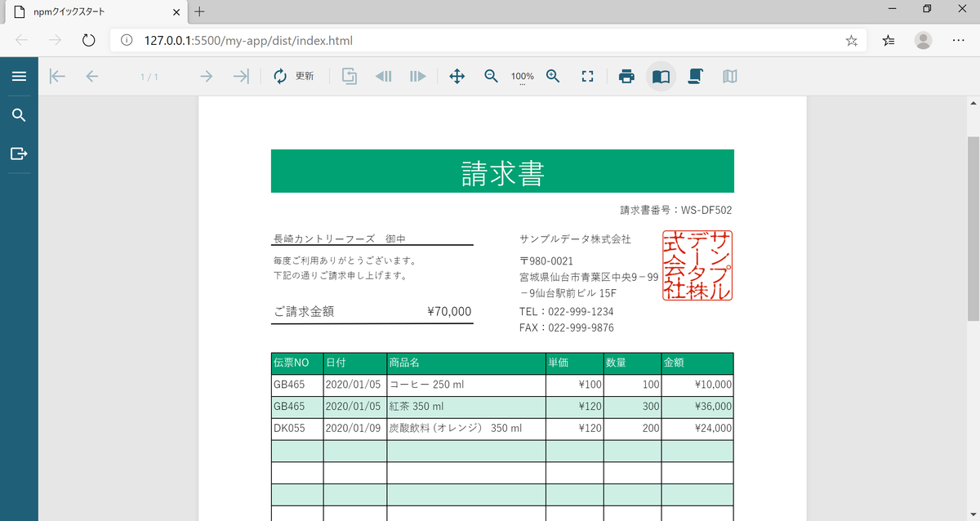Reload the browser page
Viewport: 980px width, 521px height.
coord(89,40)
